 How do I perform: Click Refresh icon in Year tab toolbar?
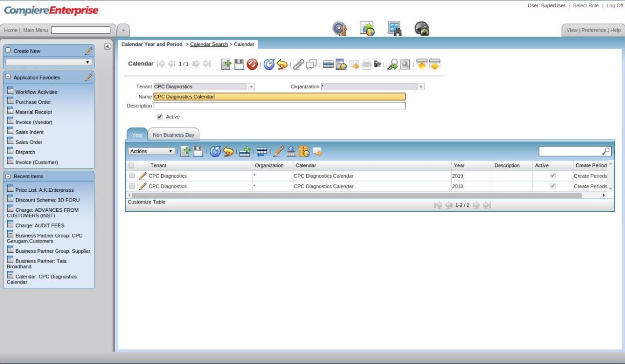coord(215,152)
